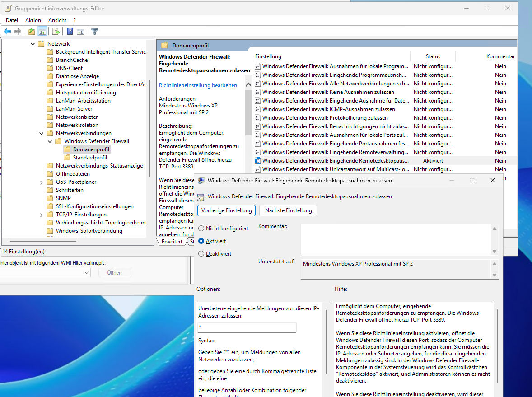
Task: Click the 'Richtlinieneinstellung bearbeiten' link
Action: coord(198,85)
